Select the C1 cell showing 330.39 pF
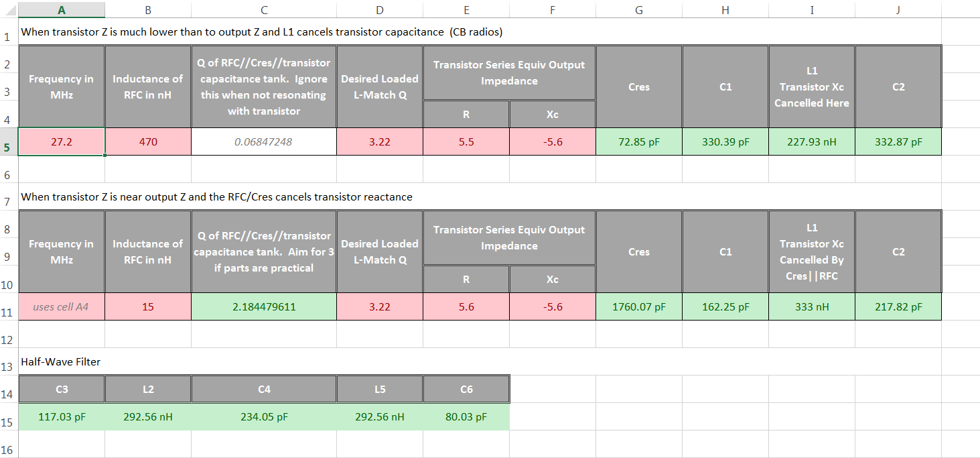The image size is (980, 458). 725,141
